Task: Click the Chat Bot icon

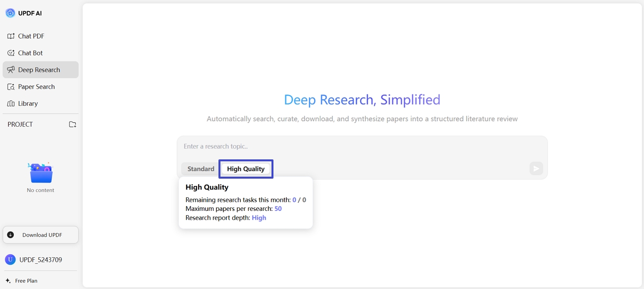Action: coord(11,53)
